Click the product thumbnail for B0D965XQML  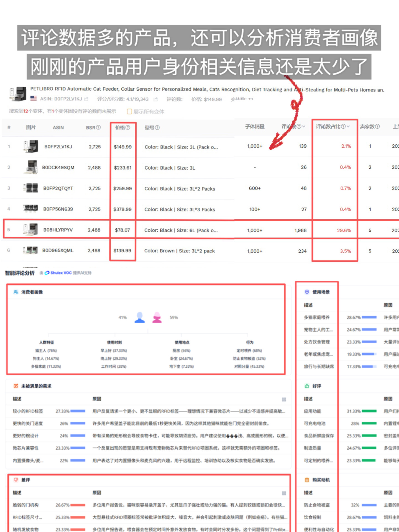pos(30,250)
